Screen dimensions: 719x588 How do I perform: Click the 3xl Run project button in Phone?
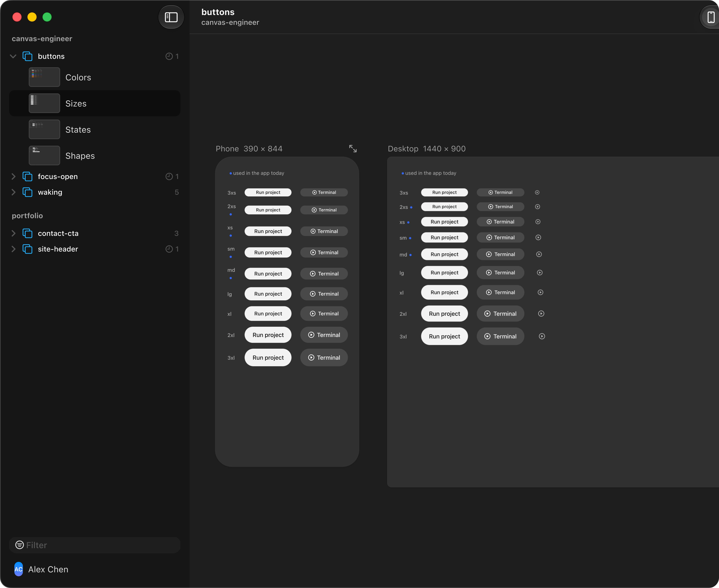[268, 358]
